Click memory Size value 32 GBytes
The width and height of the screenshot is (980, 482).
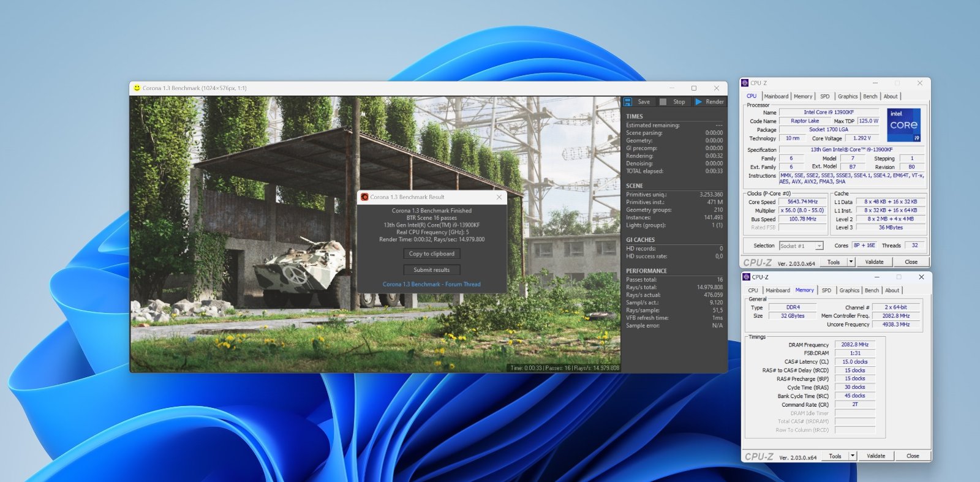pos(793,315)
